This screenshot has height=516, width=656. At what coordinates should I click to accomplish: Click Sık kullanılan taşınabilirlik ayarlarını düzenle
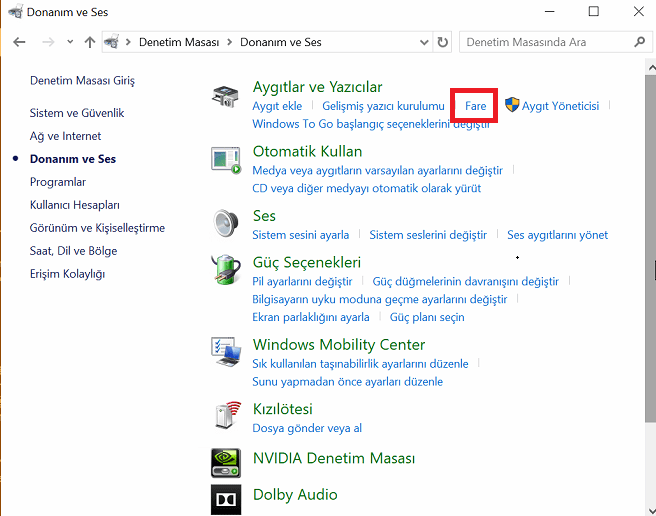click(x=360, y=364)
